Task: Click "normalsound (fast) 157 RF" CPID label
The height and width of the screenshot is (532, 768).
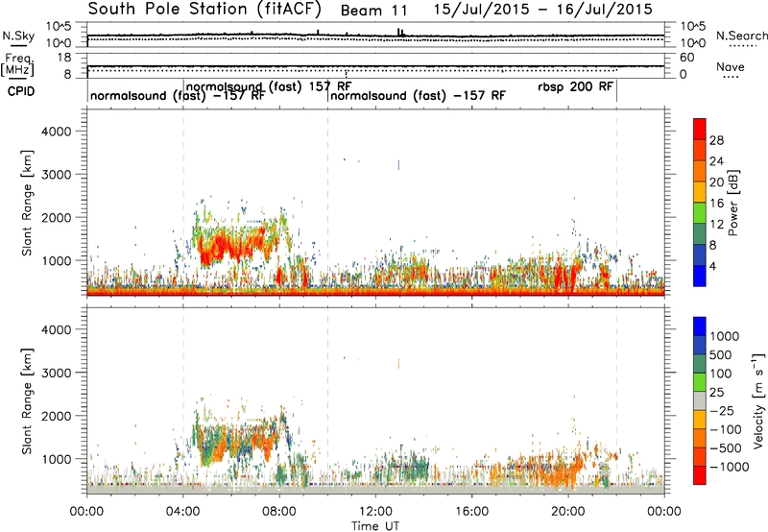Action: 269,86
